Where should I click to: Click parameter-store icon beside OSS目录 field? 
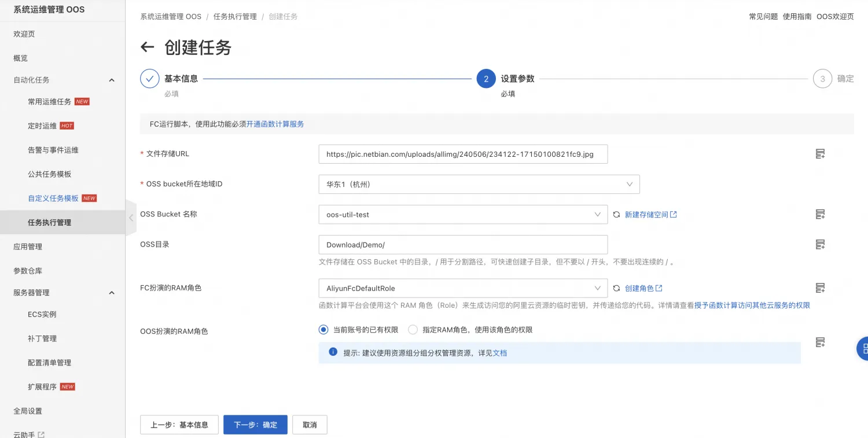(820, 245)
